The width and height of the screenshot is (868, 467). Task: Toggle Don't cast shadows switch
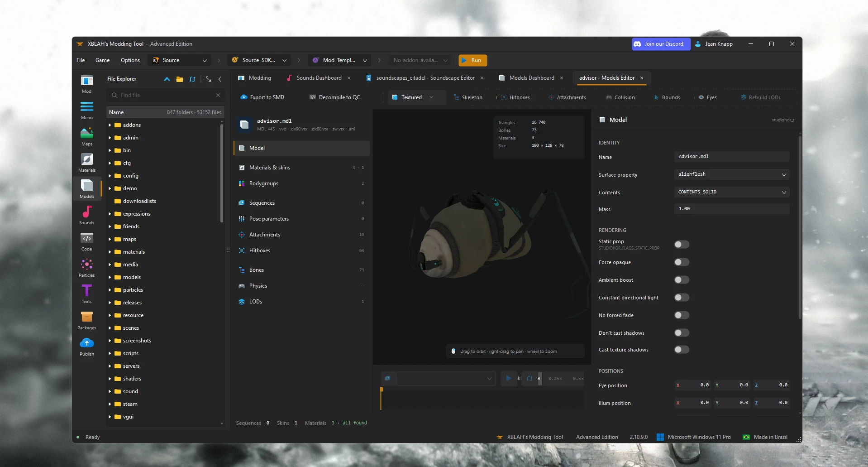coord(682,333)
